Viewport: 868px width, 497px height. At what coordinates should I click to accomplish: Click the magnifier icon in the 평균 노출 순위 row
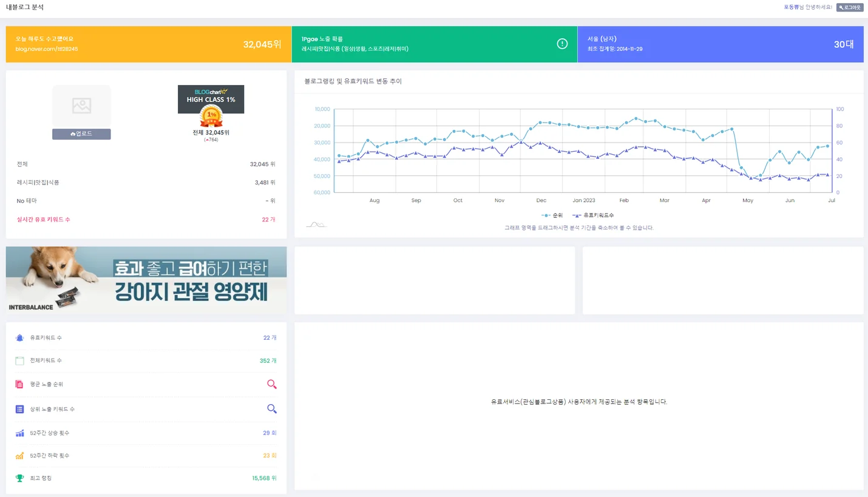pyautogui.click(x=272, y=384)
